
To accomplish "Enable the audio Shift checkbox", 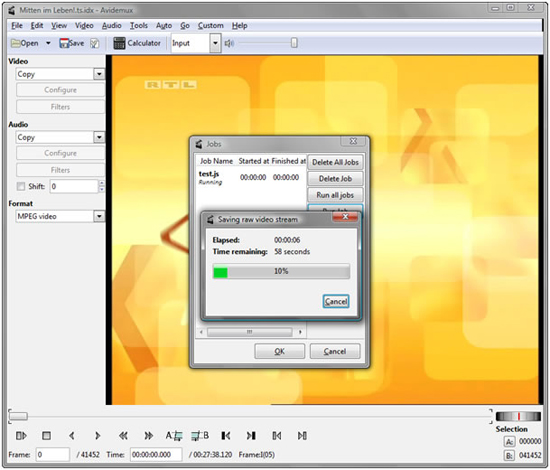I will (21, 186).
